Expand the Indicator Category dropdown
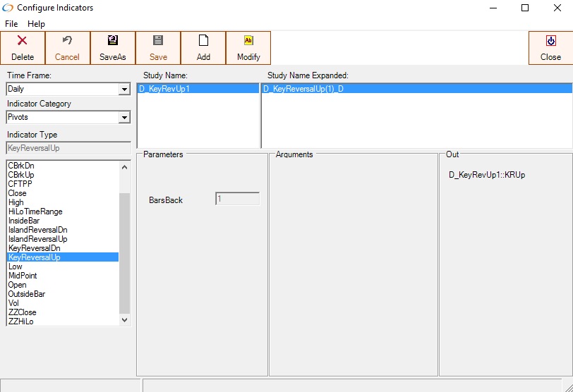573x392 pixels. coord(124,118)
